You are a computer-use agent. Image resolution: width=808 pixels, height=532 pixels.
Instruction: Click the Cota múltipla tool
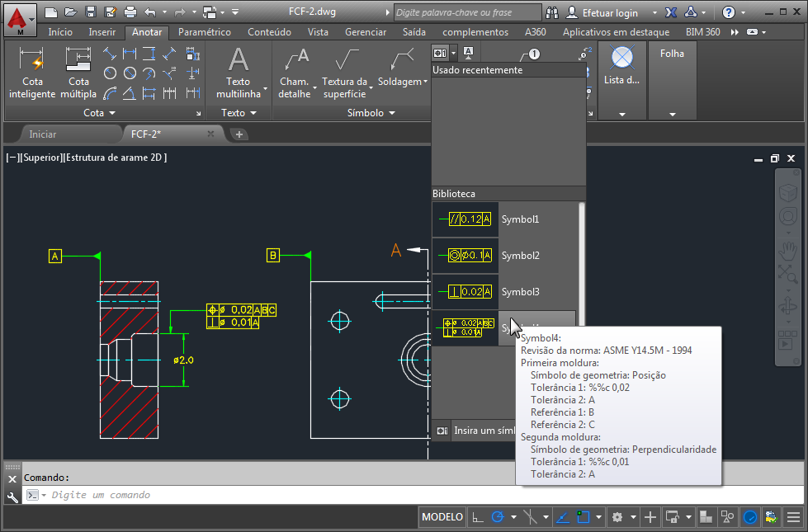coord(78,72)
